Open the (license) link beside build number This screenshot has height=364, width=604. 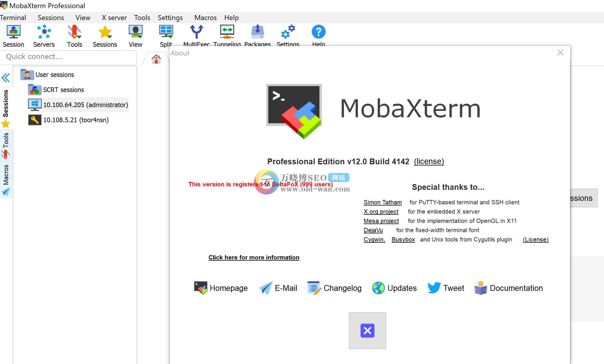(x=429, y=161)
